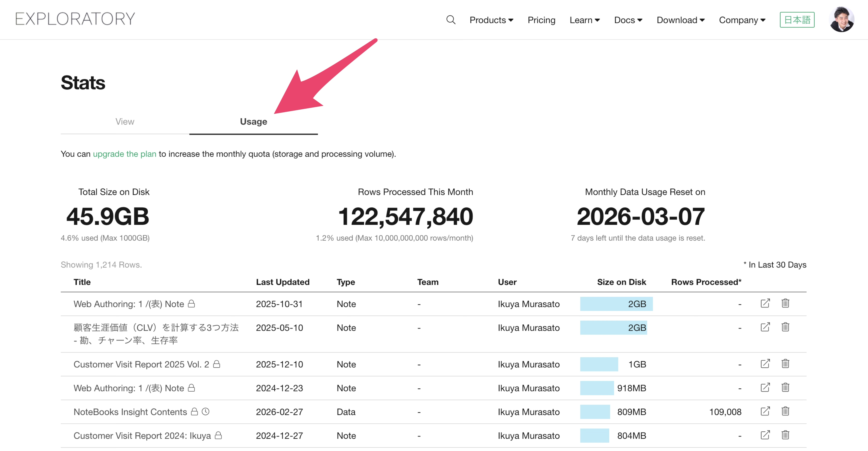This screenshot has width=868, height=451.
Task: Click the EXPLORATORY logo
Action: coord(75,19)
